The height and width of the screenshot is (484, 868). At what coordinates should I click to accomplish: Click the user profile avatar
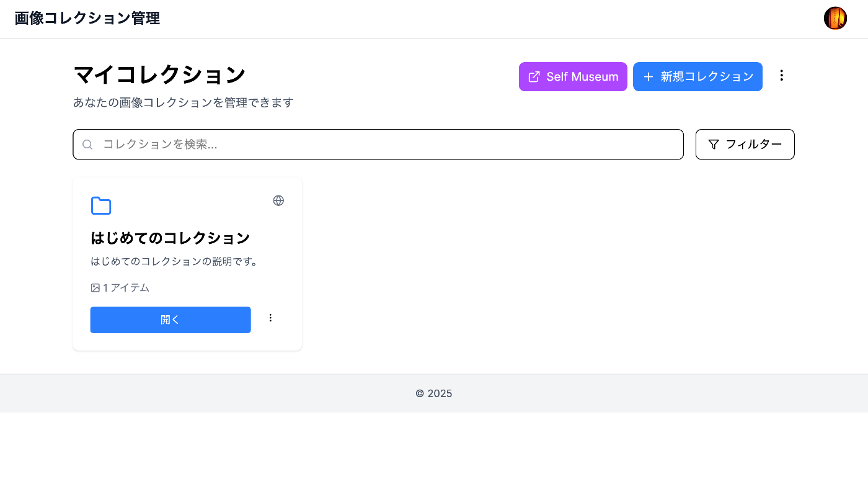click(835, 19)
